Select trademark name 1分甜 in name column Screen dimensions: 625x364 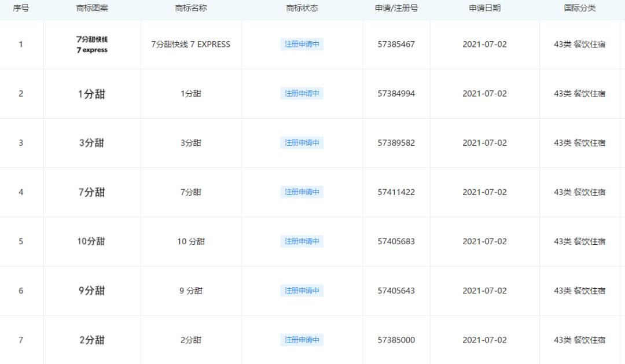point(190,94)
